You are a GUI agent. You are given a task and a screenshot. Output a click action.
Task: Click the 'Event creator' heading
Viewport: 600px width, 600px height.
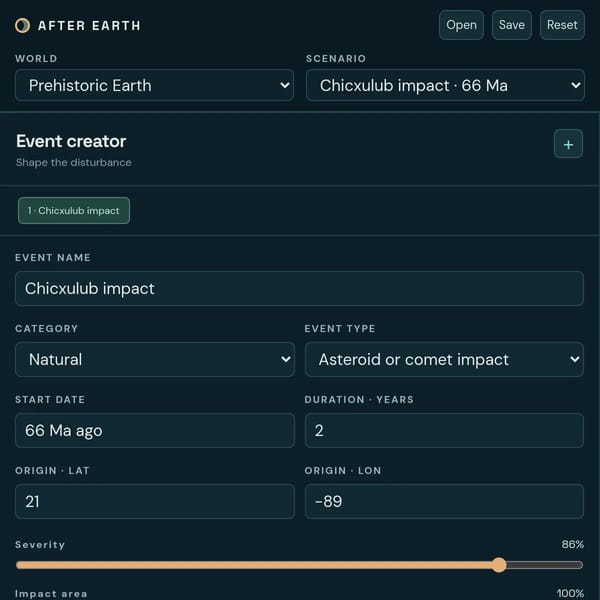coord(71,141)
